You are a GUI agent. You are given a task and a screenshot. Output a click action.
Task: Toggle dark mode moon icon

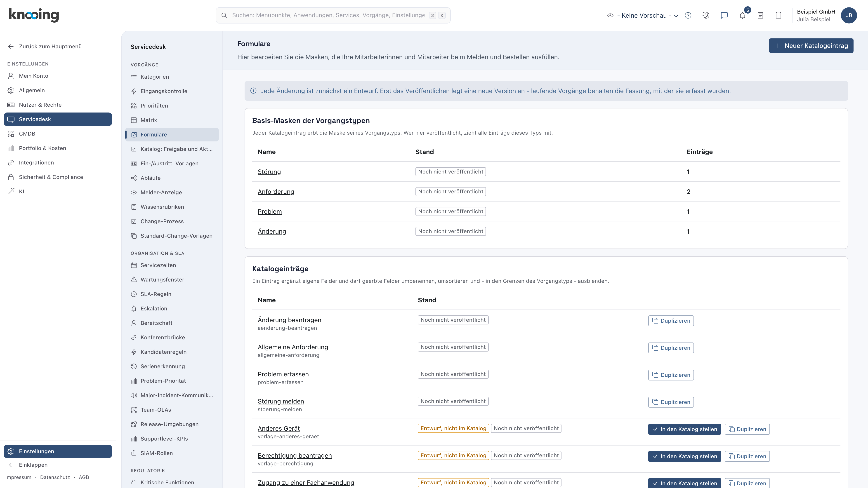coord(706,16)
